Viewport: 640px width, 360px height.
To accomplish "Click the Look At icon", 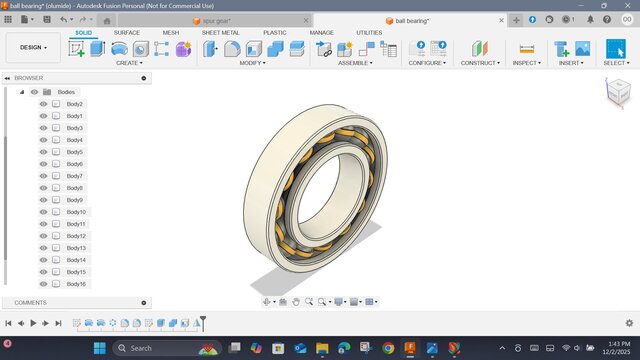I will 283,302.
